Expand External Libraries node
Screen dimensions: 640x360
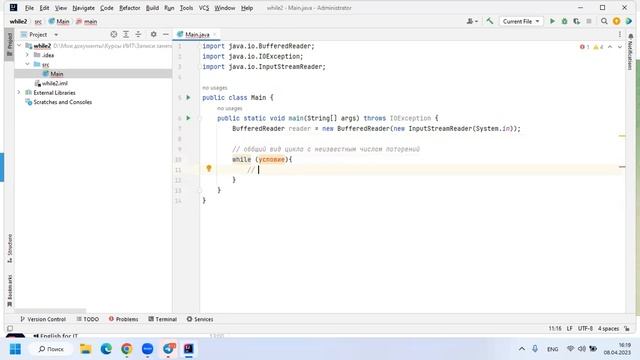pos(19,93)
